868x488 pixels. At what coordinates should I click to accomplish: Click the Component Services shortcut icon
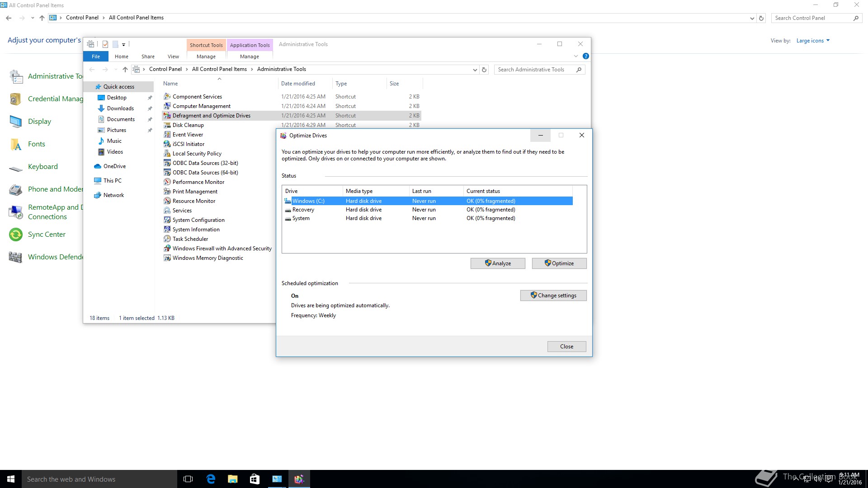167,97
